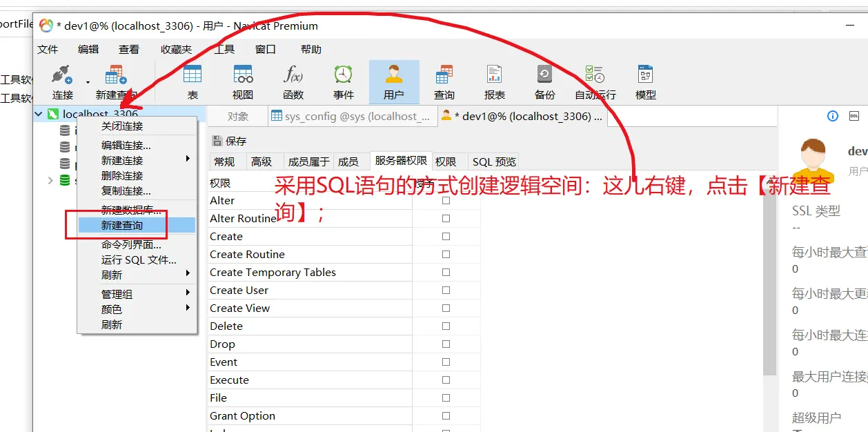
Task: Enable the Create privilege checkbox
Action: click(446, 236)
